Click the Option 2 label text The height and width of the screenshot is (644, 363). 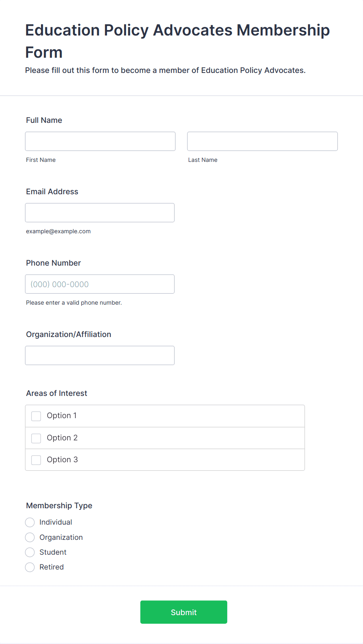click(62, 438)
